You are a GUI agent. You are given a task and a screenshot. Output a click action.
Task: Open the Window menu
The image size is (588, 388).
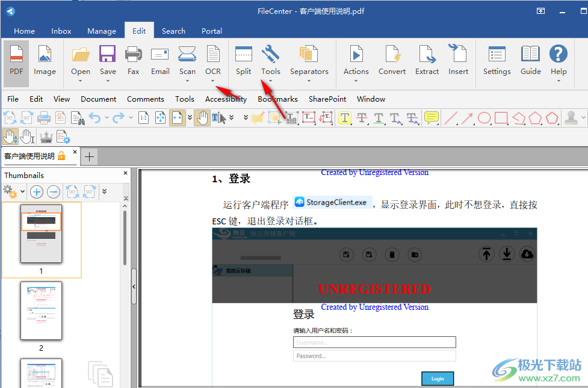(x=371, y=99)
